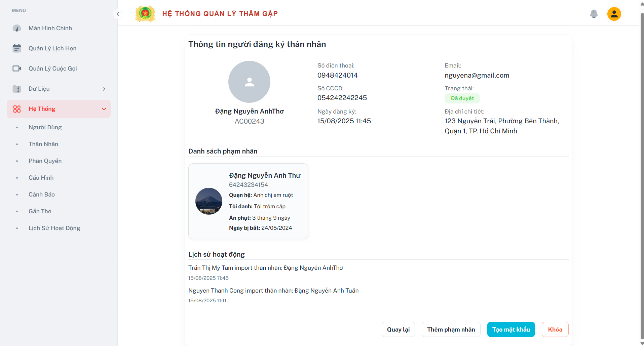Click the Hệ Thống grid icon
Image resolution: width=644 pixels, height=346 pixels.
click(x=17, y=109)
